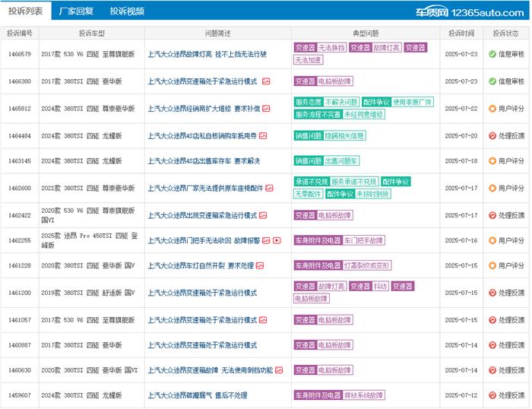Open complaint 上汽大众途昂故障灯亮 挂不上挡无法行驶
532x409 pixels.
click(x=207, y=54)
